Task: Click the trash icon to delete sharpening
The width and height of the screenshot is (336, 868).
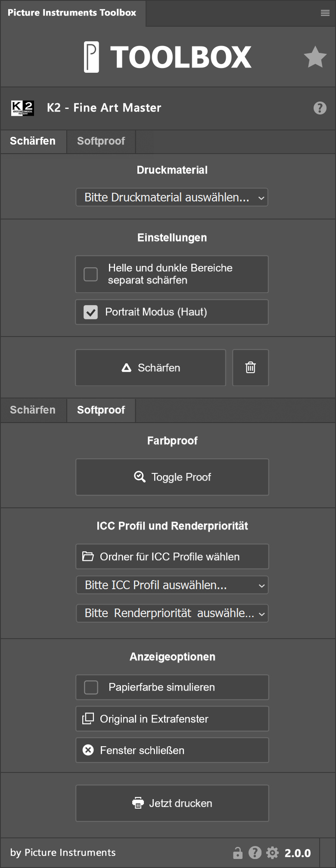Action: tap(250, 368)
